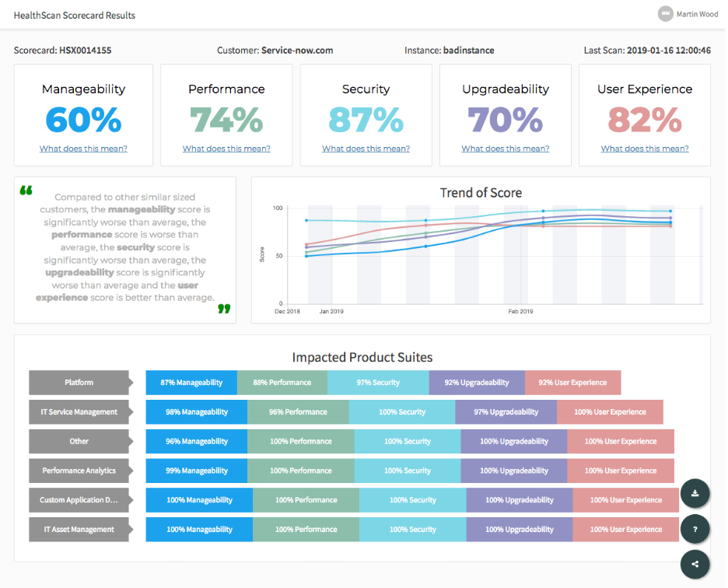728x588 pixels.
Task: Click Platform's 92% User Experience segment
Action: pos(572,383)
